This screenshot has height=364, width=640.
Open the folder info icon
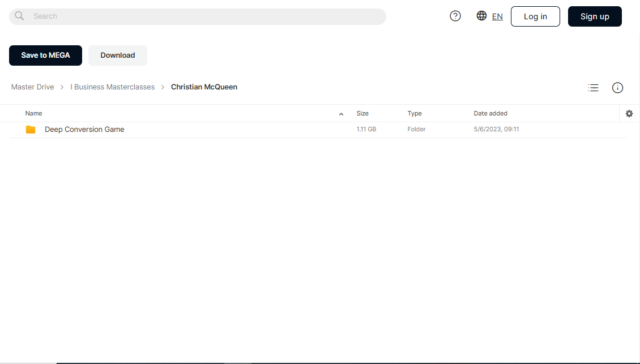point(617,88)
